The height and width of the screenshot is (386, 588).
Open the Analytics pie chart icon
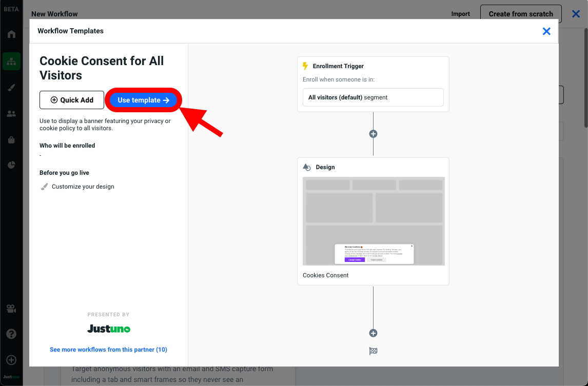click(11, 165)
